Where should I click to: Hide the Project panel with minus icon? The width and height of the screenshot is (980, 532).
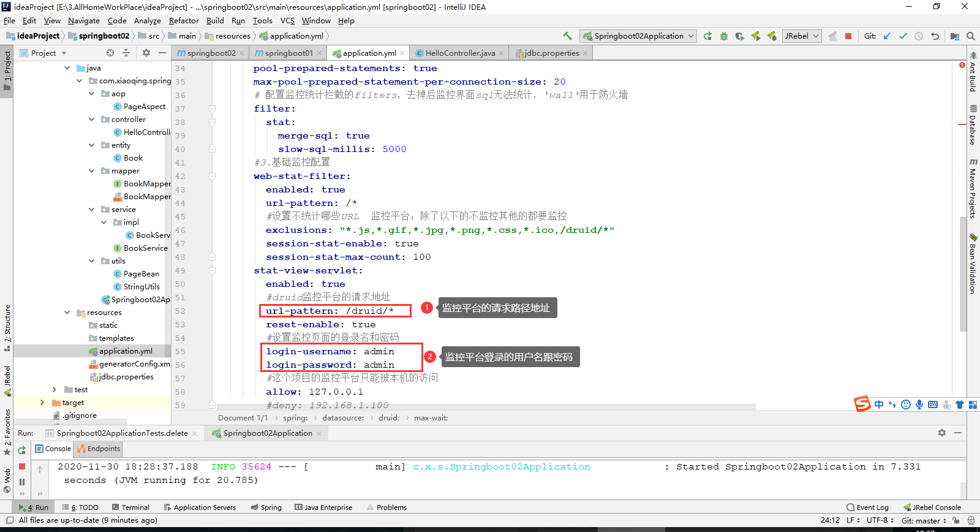pyautogui.click(x=162, y=53)
